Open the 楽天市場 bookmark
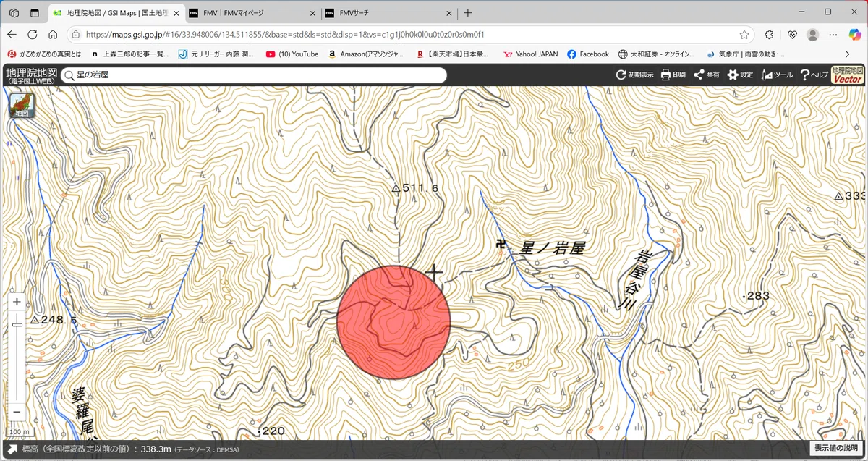 pyautogui.click(x=453, y=54)
